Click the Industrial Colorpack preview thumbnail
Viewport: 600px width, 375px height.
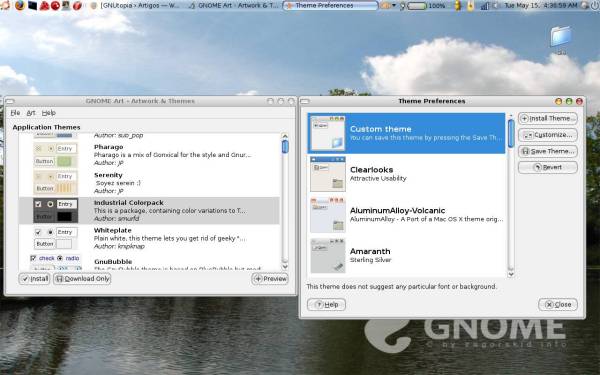55,210
